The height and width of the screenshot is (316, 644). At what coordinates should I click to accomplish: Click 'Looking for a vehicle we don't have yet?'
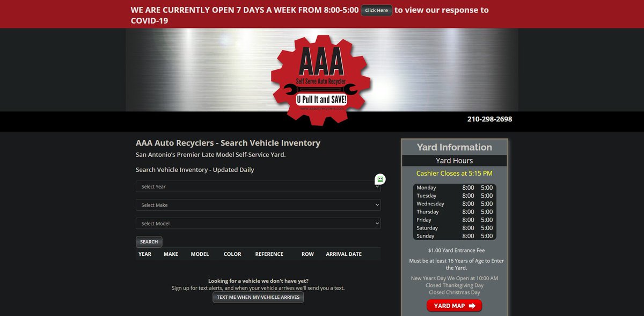(258, 281)
